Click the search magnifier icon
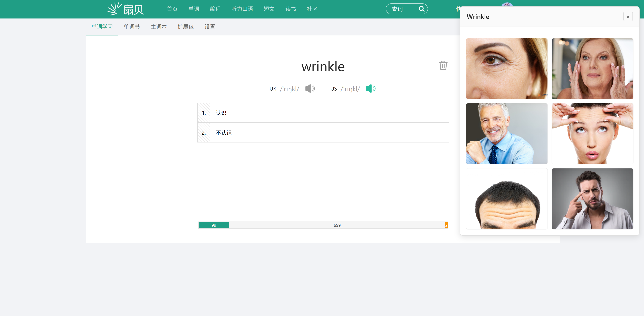 421,9
